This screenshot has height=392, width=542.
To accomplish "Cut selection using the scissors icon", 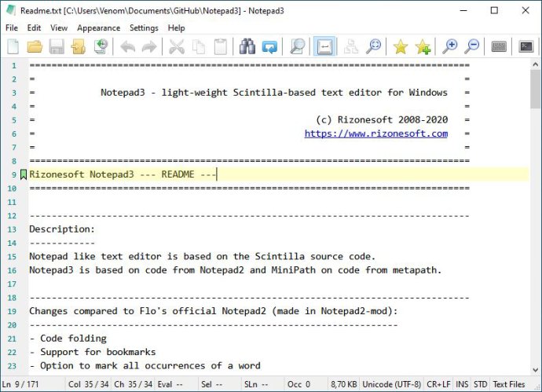I will tap(177, 46).
